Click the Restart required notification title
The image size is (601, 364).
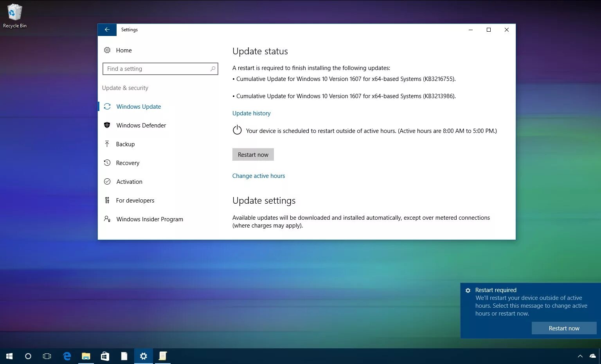point(496,290)
